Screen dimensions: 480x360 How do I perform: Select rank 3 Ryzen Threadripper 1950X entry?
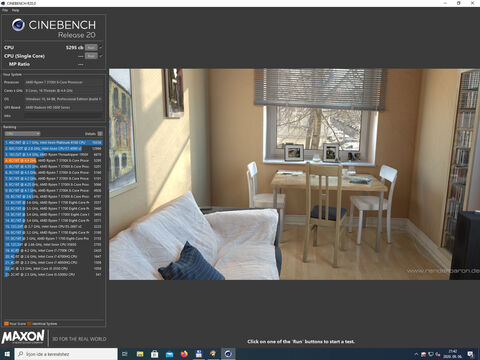pyautogui.click(x=53, y=155)
